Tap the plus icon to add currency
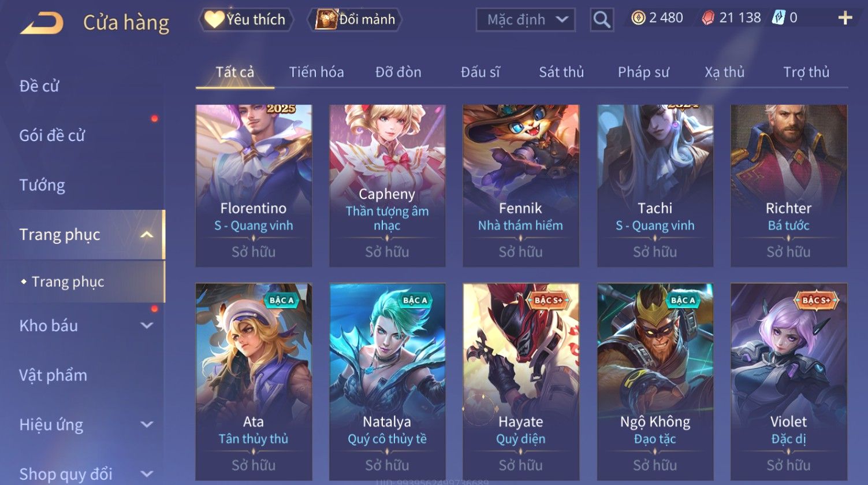 pyautogui.click(x=845, y=18)
